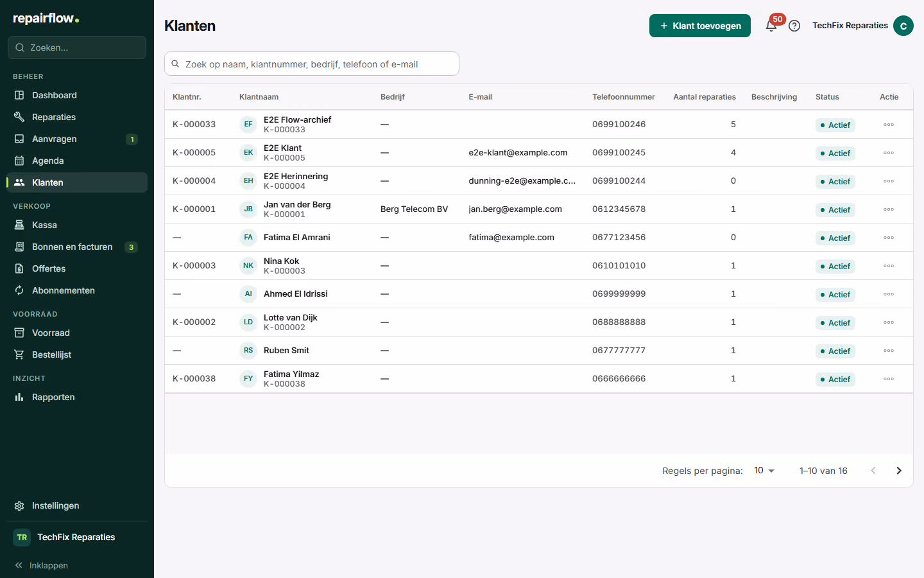Focus the sidebar Zoeken field
This screenshot has height=578, width=924.
[77, 48]
